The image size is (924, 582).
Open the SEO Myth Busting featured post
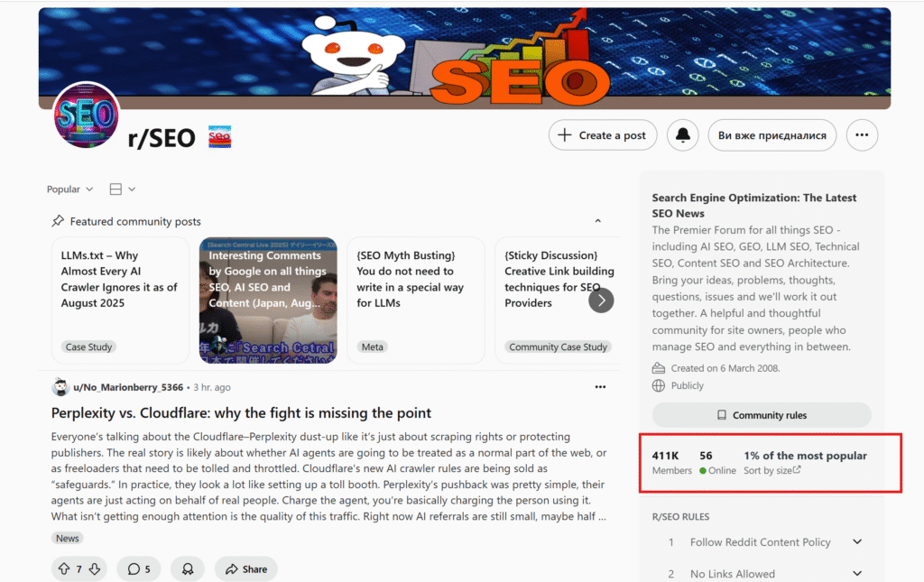(416, 300)
